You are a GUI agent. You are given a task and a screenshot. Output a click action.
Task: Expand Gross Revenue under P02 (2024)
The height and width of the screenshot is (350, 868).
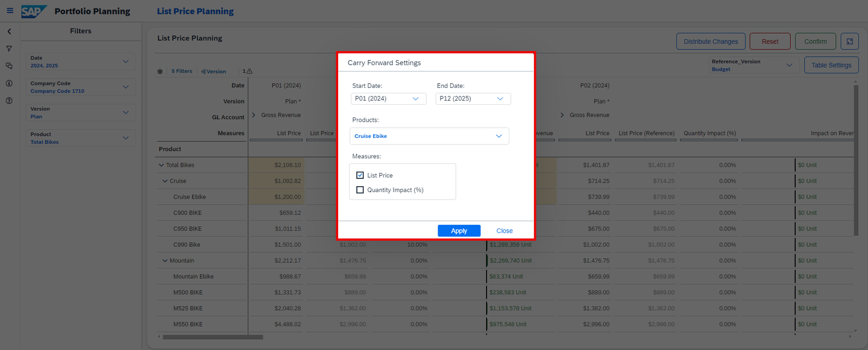(562, 115)
